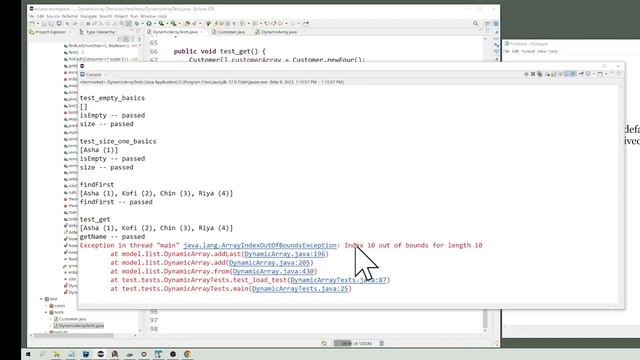The width and height of the screenshot is (640, 360).
Task: Click the DynamicArrayTests.java:25 stack trace link
Action: point(300,289)
